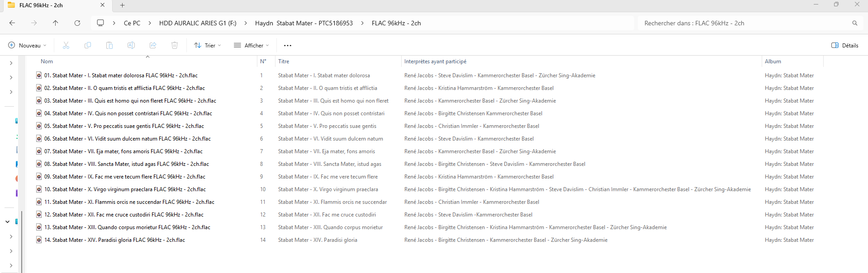
Task: Click the Copy icon in toolbar
Action: (x=88, y=45)
